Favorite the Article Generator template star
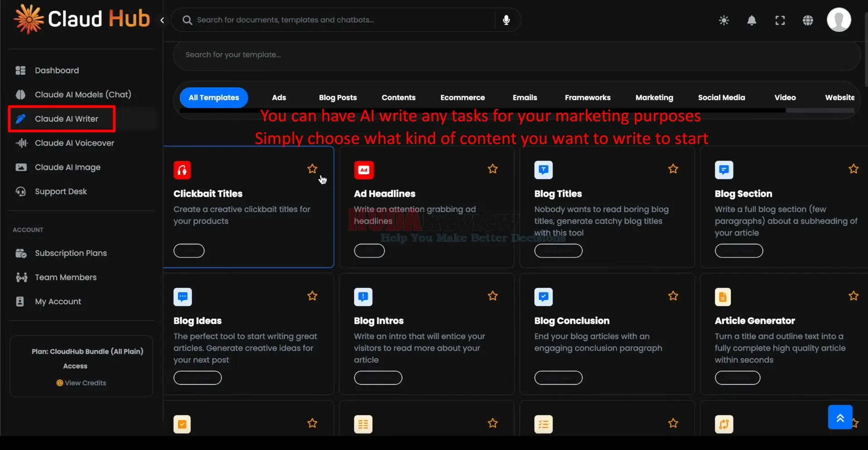Image resolution: width=868 pixels, height=450 pixels. click(x=854, y=296)
